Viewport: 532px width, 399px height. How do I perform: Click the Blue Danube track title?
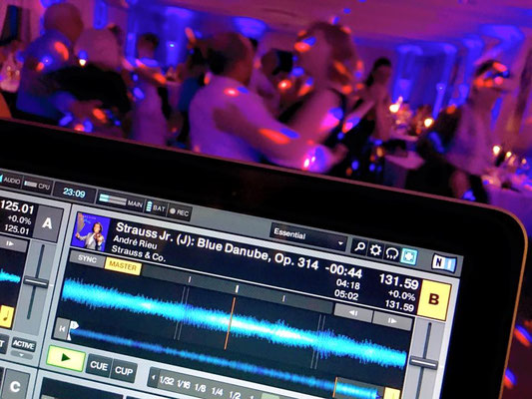(218, 246)
